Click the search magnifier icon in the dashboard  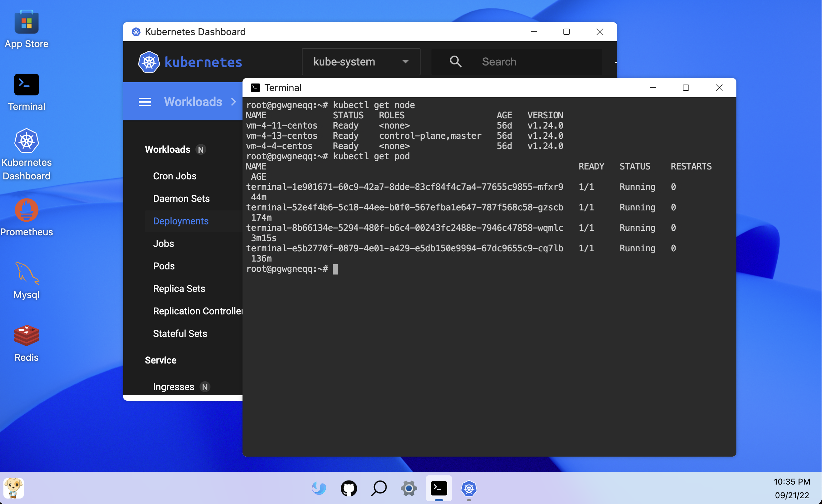tap(455, 62)
